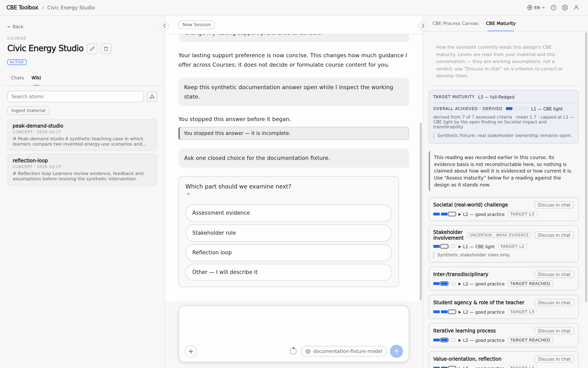Select the Reflection loop option
Image resolution: width=588 pixels, height=368 pixels.
point(288,253)
